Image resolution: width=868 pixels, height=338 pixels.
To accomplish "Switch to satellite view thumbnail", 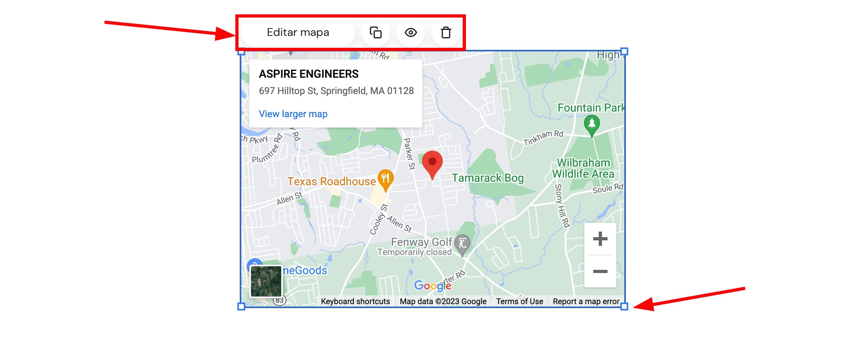I will (x=266, y=281).
